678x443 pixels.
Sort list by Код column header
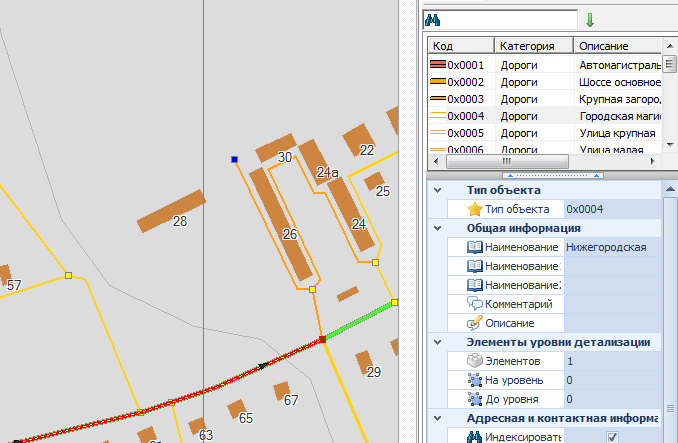[460, 46]
